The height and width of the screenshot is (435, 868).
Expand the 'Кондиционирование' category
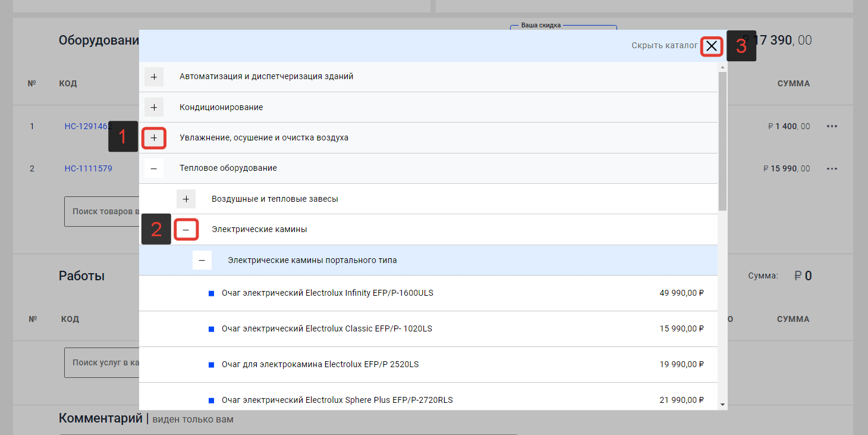point(154,108)
